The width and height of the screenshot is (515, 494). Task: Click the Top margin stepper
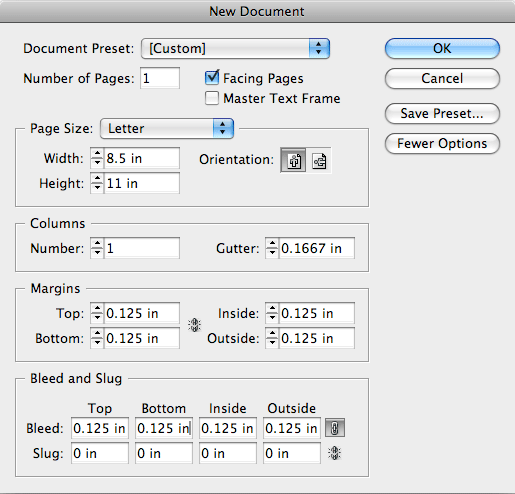pos(97,313)
